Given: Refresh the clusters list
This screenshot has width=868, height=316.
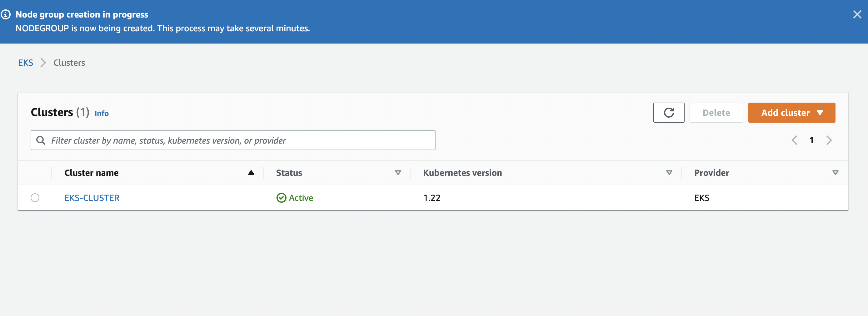Looking at the screenshot, I should click(669, 113).
